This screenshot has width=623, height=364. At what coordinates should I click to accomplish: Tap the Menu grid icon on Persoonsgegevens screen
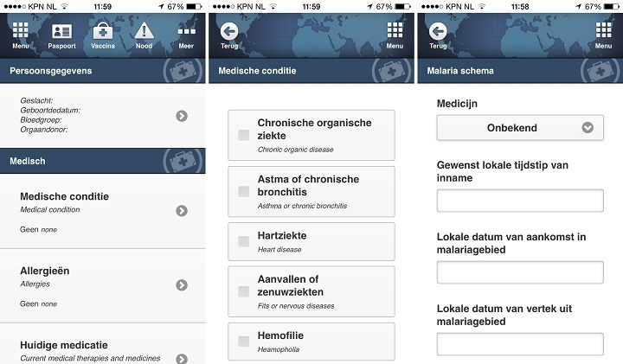[x=20, y=35]
